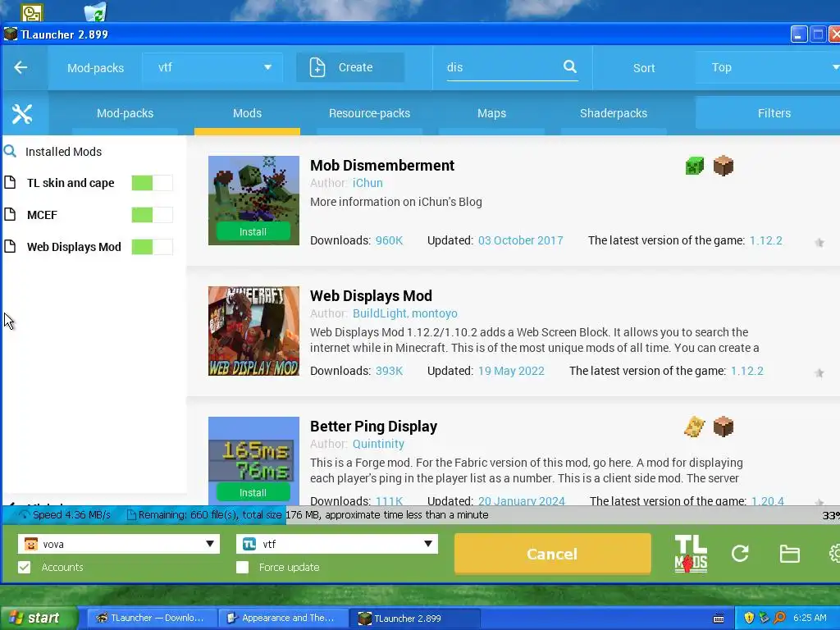Click the new file icon on the Create button

[317, 67]
